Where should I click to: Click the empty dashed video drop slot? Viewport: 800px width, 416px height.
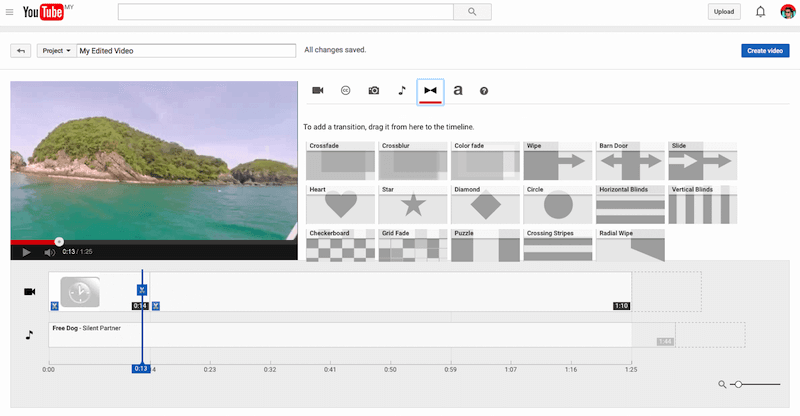point(666,291)
